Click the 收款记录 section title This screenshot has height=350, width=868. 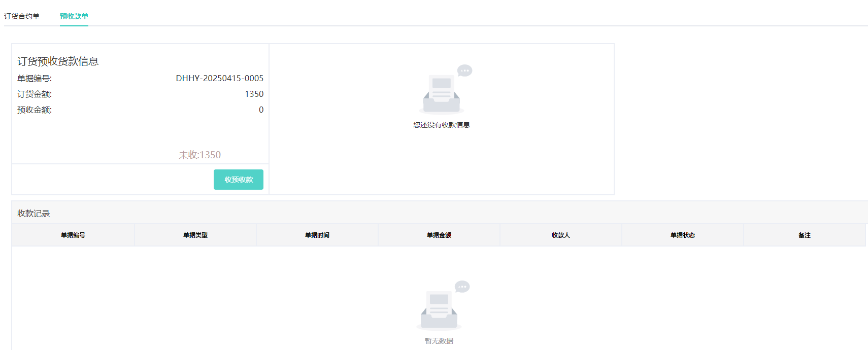pos(34,214)
